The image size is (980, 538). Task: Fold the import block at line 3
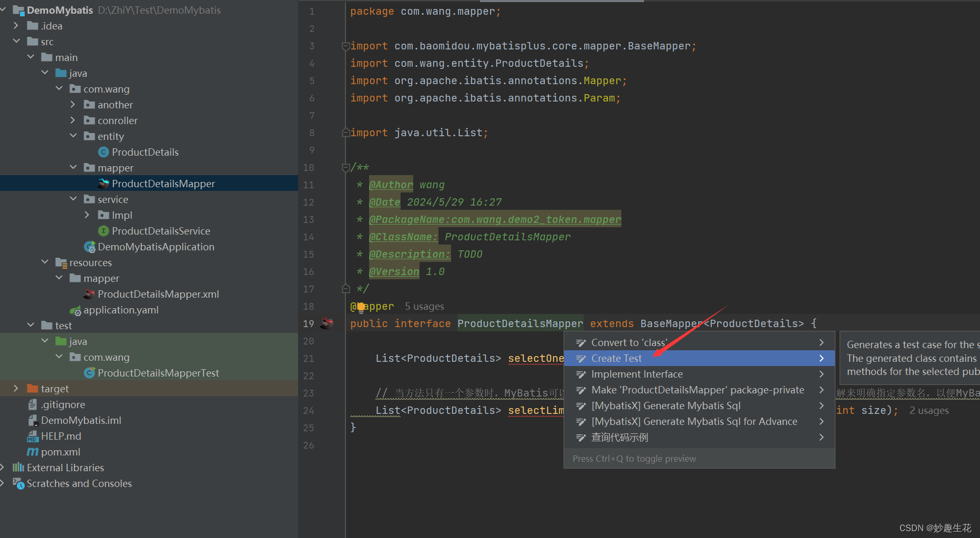[345, 46]
